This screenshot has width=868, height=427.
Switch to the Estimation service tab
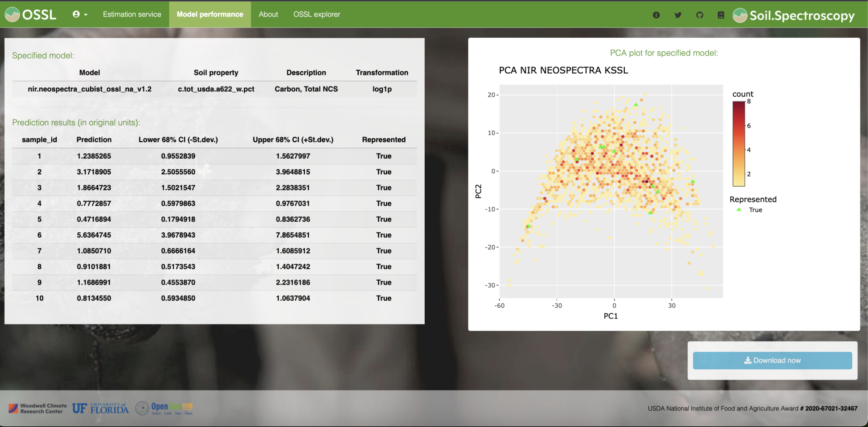pos(132,14)
